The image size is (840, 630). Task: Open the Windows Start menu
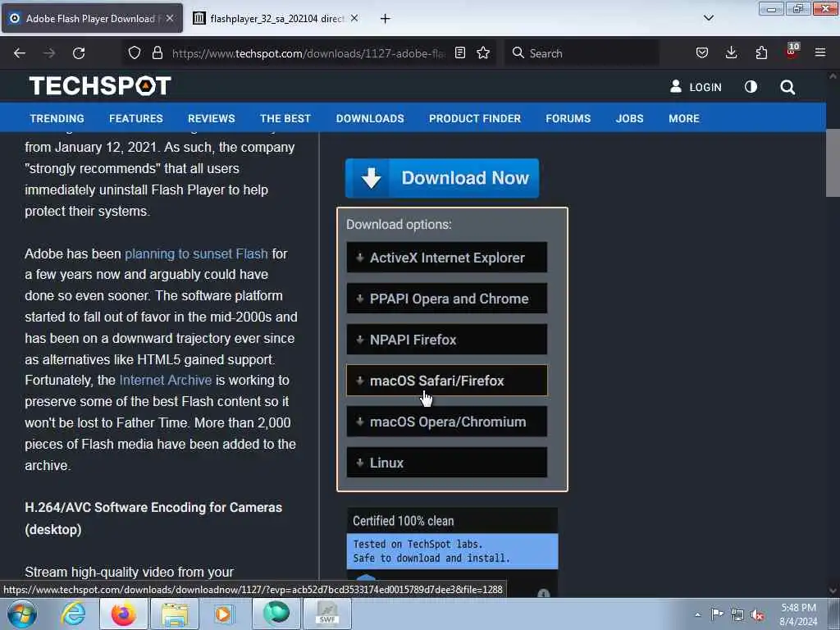click(x=21, y=614)
